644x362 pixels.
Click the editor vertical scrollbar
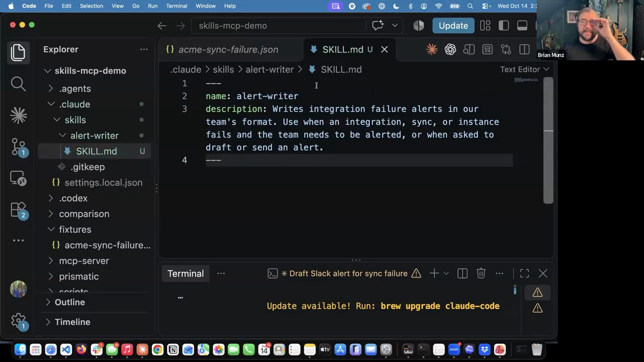[548, 140]
